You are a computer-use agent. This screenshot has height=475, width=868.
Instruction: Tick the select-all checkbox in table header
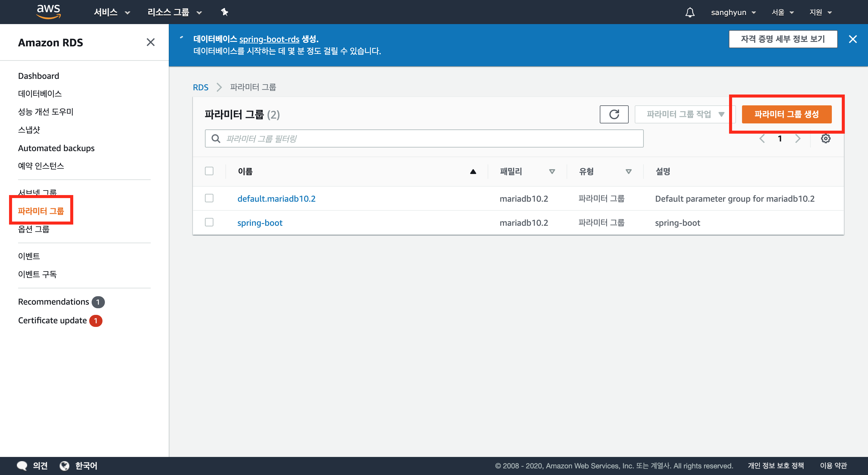click(x=209, y=171)
